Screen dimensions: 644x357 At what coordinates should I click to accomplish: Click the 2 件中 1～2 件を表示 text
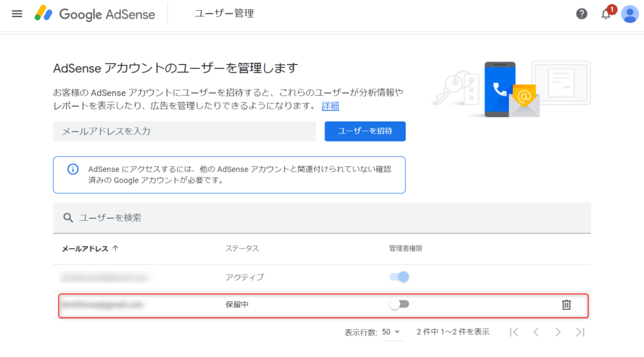[x=453, y=332]
